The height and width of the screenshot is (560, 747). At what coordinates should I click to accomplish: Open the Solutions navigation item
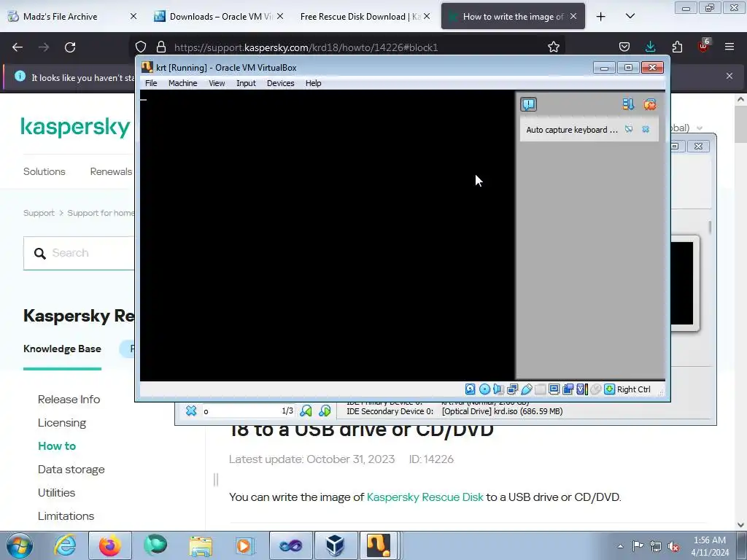coord(44,171)
